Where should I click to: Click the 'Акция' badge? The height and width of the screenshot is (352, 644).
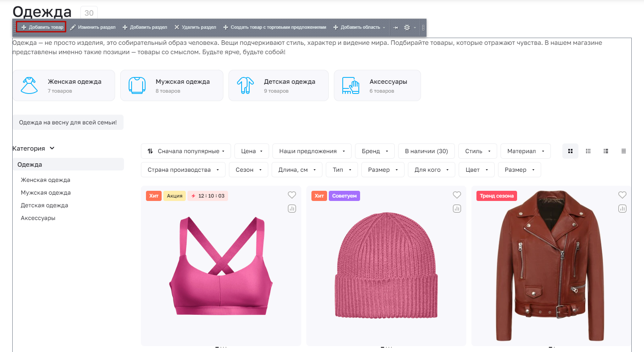coord(175,196)
